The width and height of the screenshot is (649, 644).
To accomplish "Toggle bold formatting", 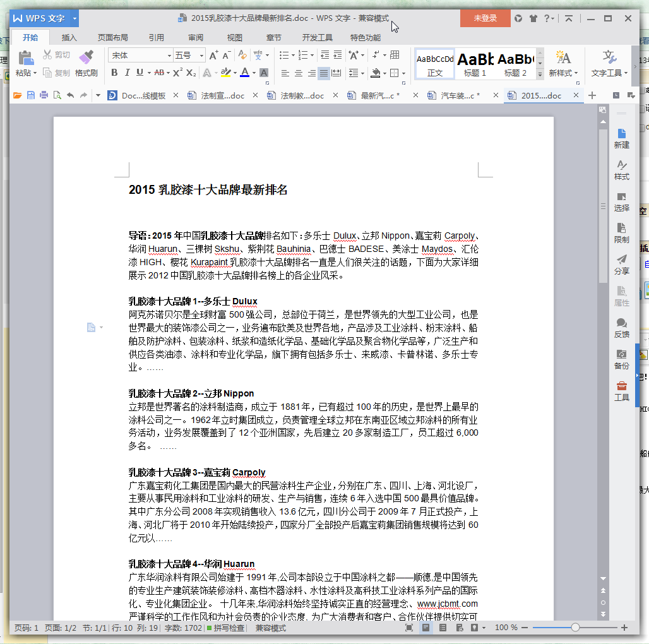I will 115,73.
